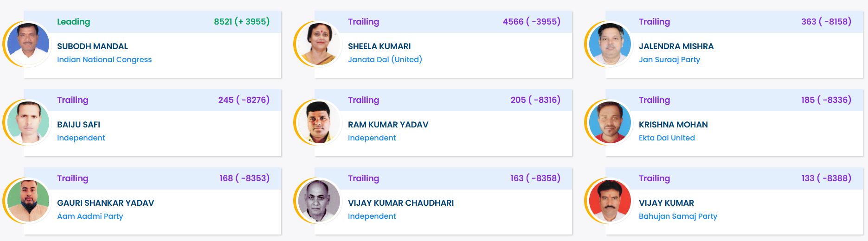Image resolution: width=868 pixels, height=241 pixels.
Task: Click vote count 8521 (+ 3955)
Action: [x=242, y=22]
